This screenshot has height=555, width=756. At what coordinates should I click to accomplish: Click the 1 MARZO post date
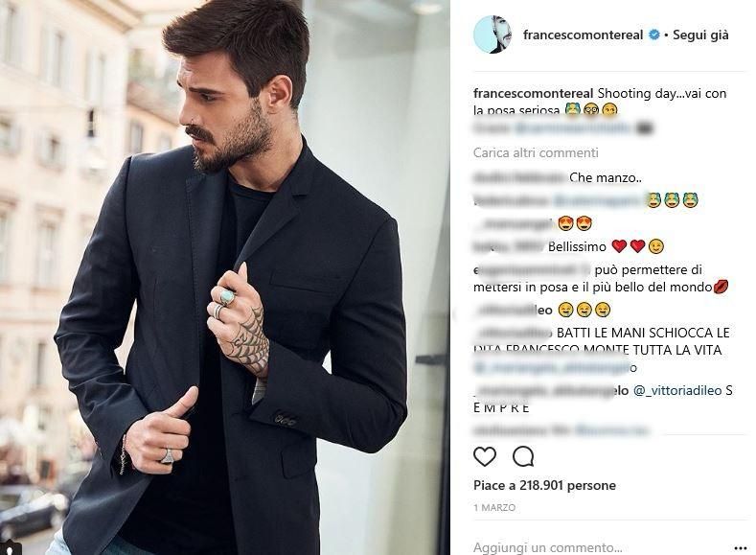tap(494, 507)
